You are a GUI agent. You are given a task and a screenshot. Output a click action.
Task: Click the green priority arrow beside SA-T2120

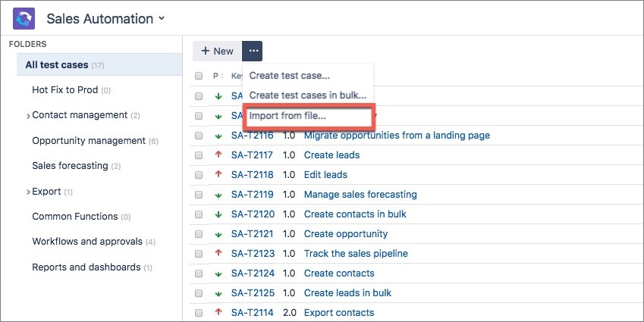218,214
